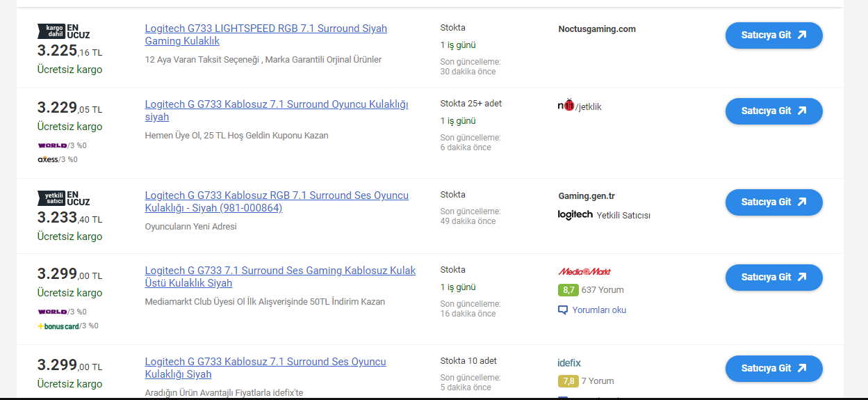
Task: Click the axess card installment icon
Action: coord(48,159)
